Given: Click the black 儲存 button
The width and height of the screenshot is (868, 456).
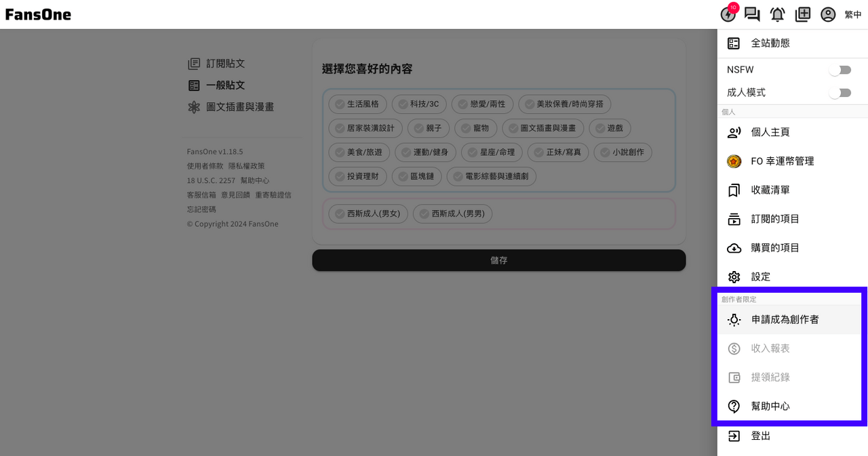Looking at the screenshot, I should click(x=499, y=260).
